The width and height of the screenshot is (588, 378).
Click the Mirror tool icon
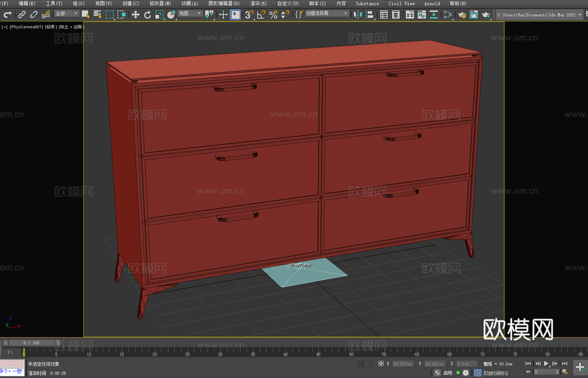358,14
